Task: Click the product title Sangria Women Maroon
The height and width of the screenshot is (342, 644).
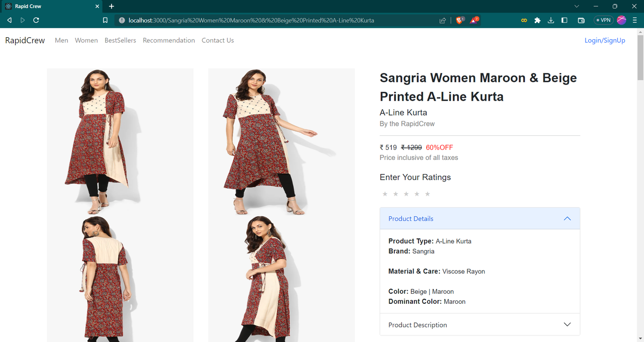Action: pos(478,87)
